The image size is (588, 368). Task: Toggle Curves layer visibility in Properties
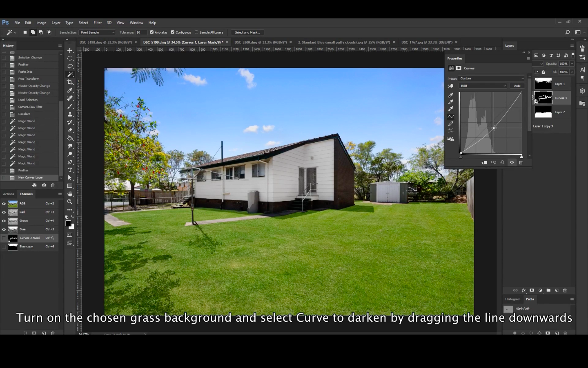[x=512, y=162]
